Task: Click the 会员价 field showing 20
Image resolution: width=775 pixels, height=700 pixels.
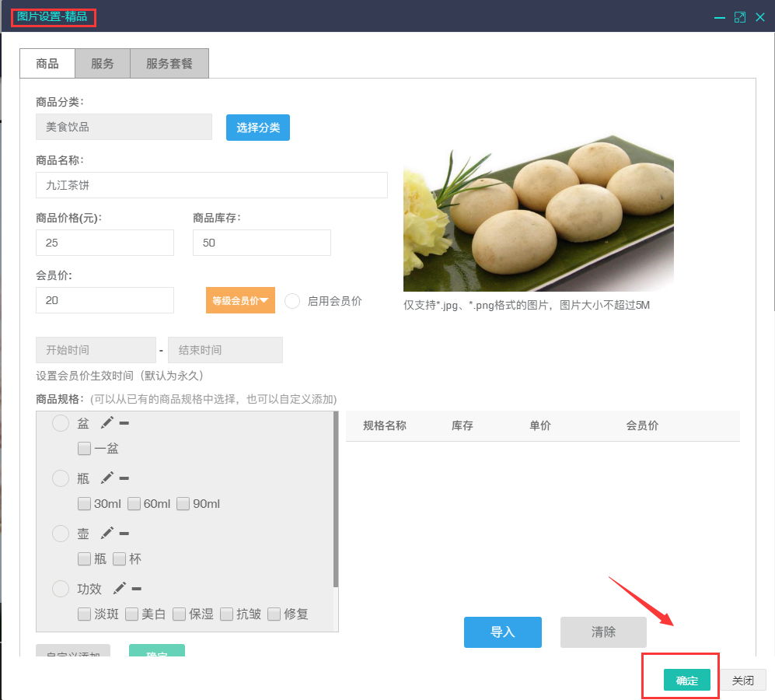Action: click(x=105, y=300)
